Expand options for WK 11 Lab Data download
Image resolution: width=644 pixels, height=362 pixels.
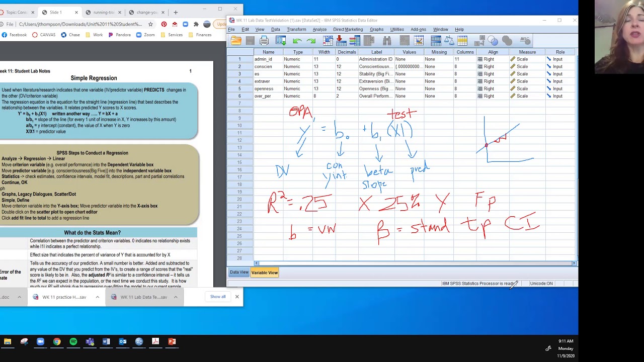[x=176, y=297]
